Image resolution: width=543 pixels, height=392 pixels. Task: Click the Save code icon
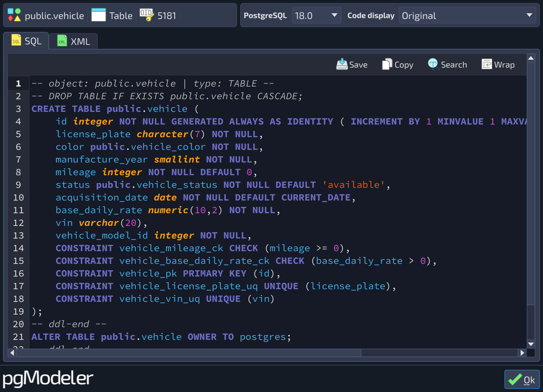click(x=342, y=64)
